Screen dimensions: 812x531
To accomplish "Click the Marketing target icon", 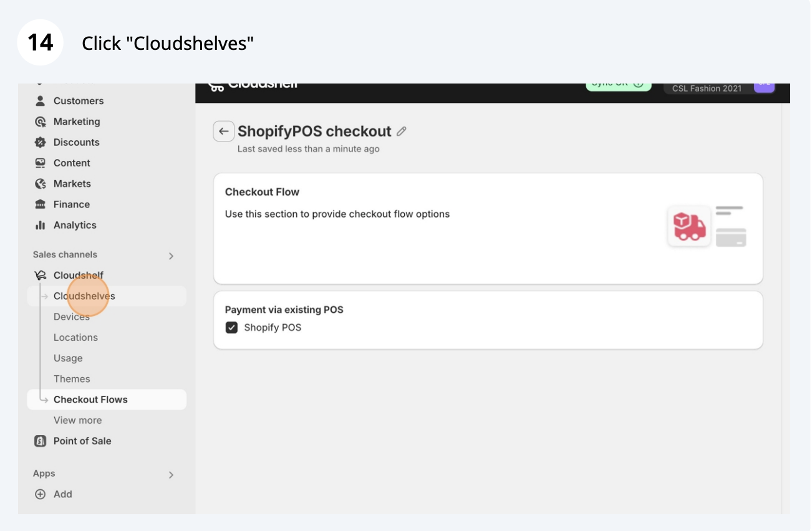I will (x=41, y=122).
